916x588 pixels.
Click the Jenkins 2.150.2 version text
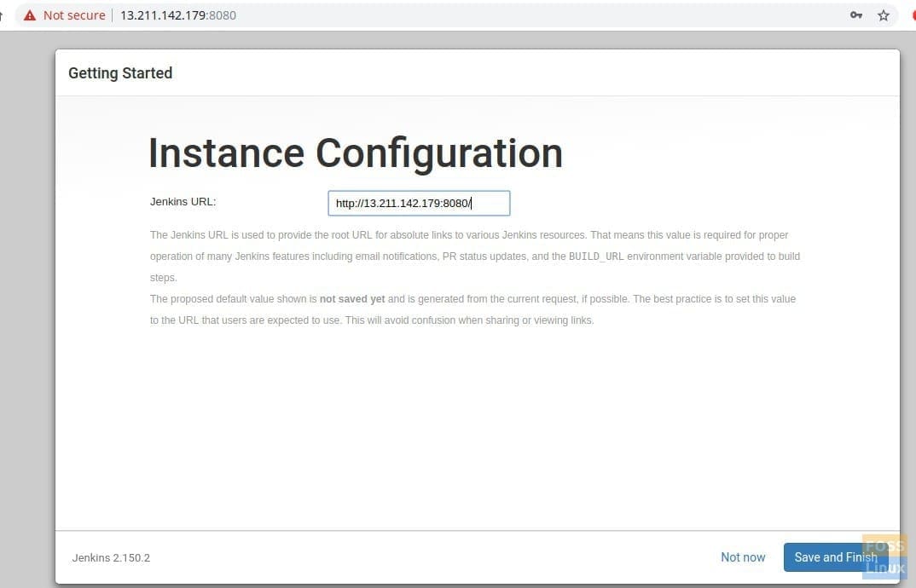coord(111,557)
